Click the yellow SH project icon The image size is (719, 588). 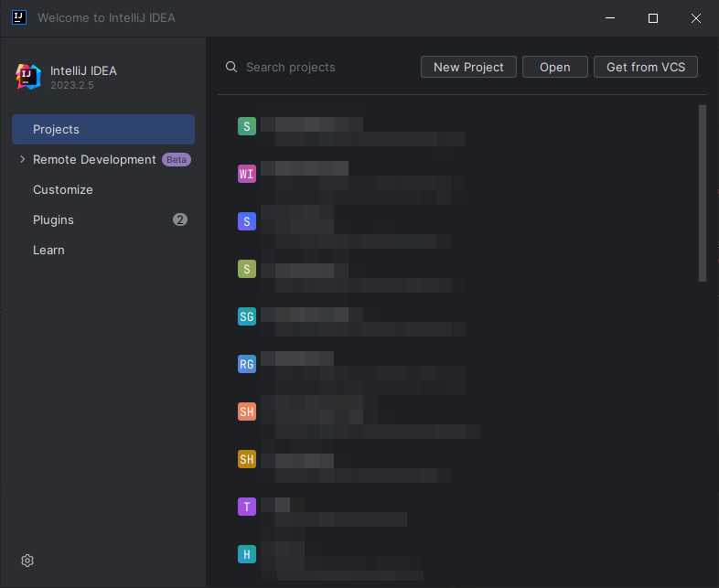pyautogui.click(x=247, y=459)
